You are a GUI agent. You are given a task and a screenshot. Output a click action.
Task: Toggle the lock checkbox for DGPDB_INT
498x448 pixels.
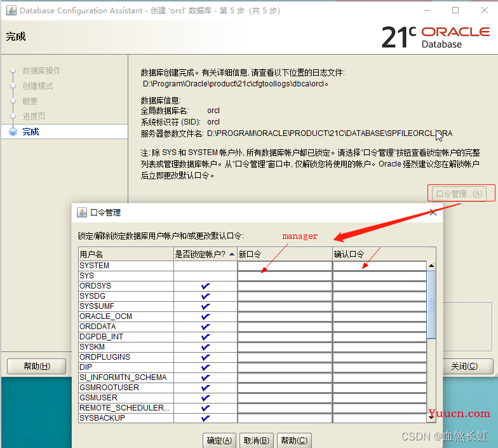coord(206,337)
